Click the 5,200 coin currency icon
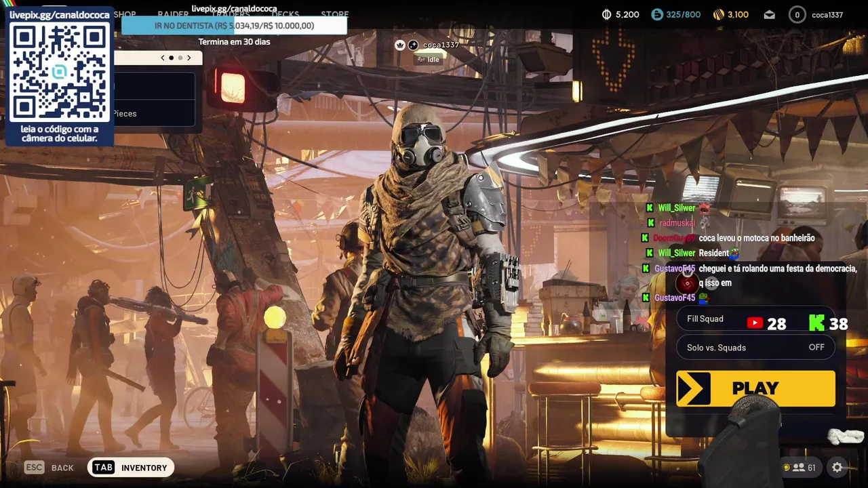 [606, 14]
